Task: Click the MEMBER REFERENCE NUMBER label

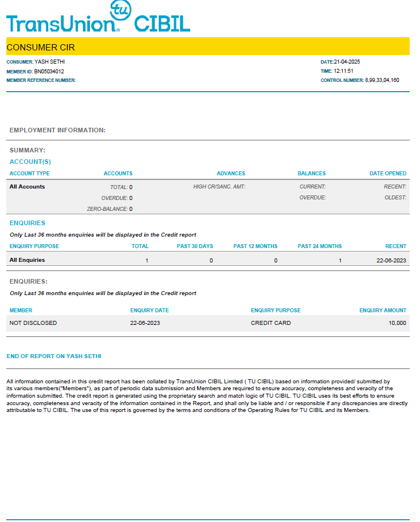Action: [x=41, y=80]
